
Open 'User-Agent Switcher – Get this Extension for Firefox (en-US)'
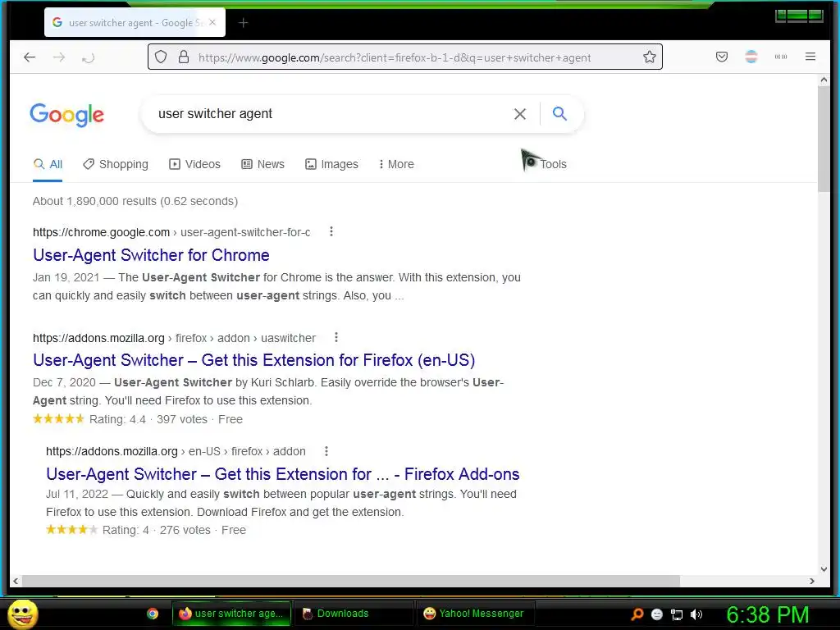coord(254,360)
